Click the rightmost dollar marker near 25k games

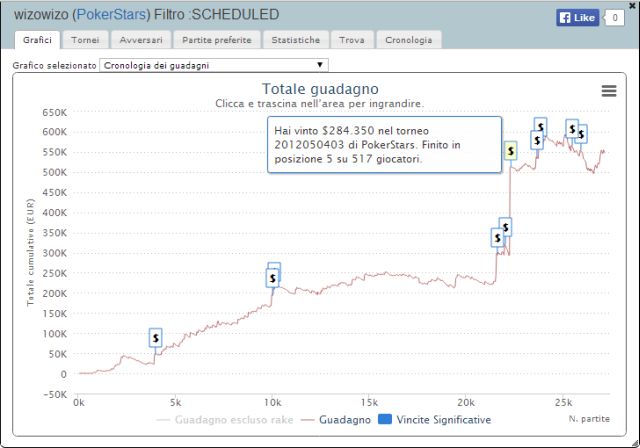click(581, 134)
